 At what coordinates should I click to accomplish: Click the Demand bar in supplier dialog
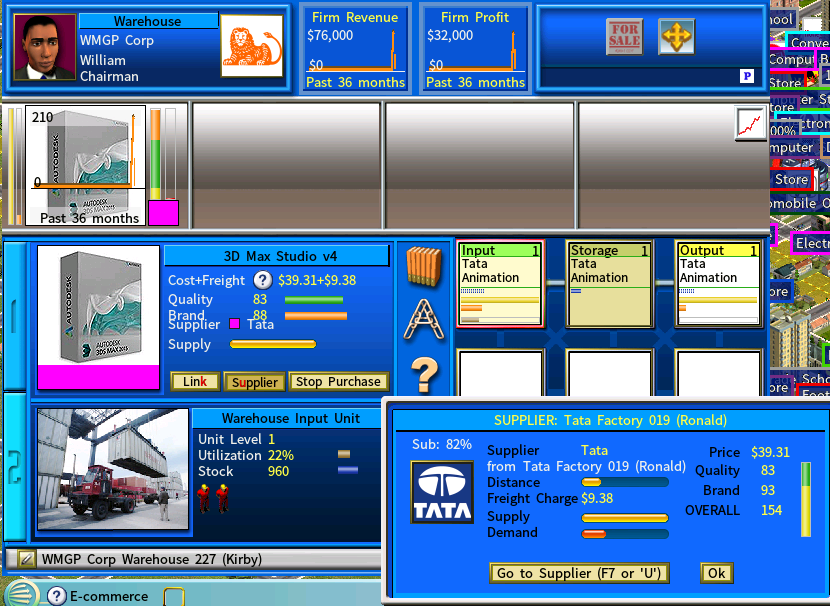click(x=625, y=533)
